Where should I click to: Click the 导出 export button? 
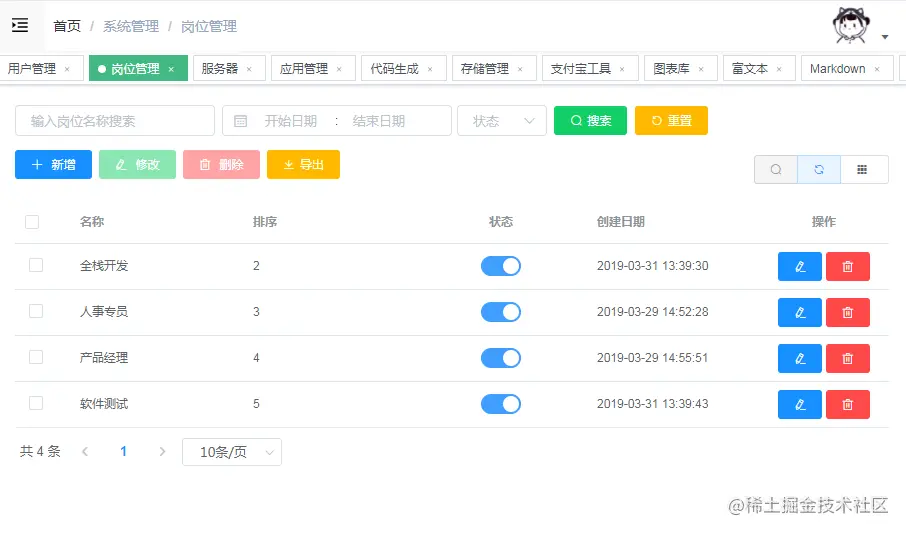pos(303,165)
